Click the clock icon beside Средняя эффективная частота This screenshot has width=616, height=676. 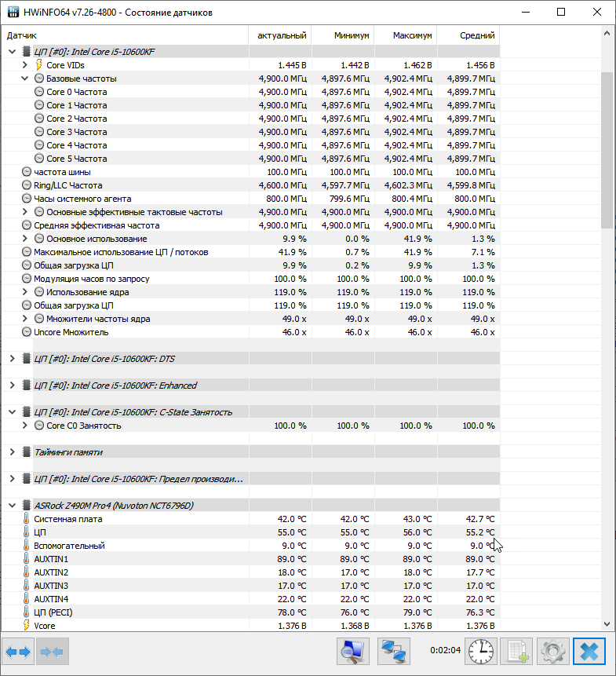27,225
